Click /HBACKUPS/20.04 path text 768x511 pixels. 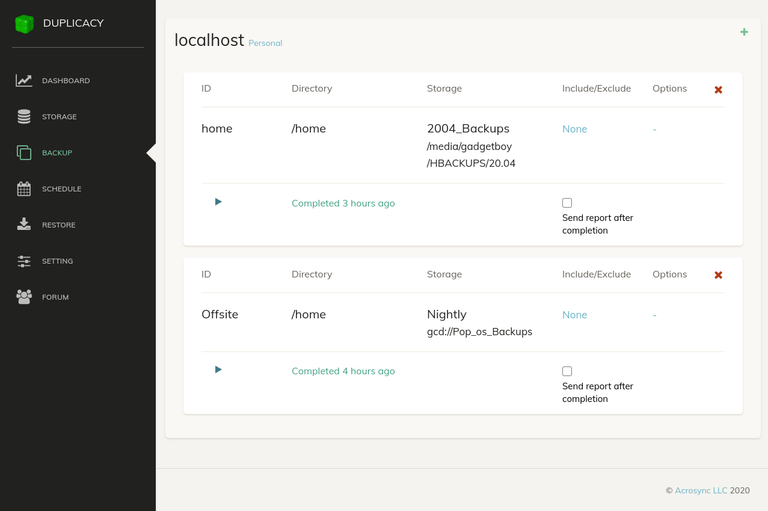point(471,163)
